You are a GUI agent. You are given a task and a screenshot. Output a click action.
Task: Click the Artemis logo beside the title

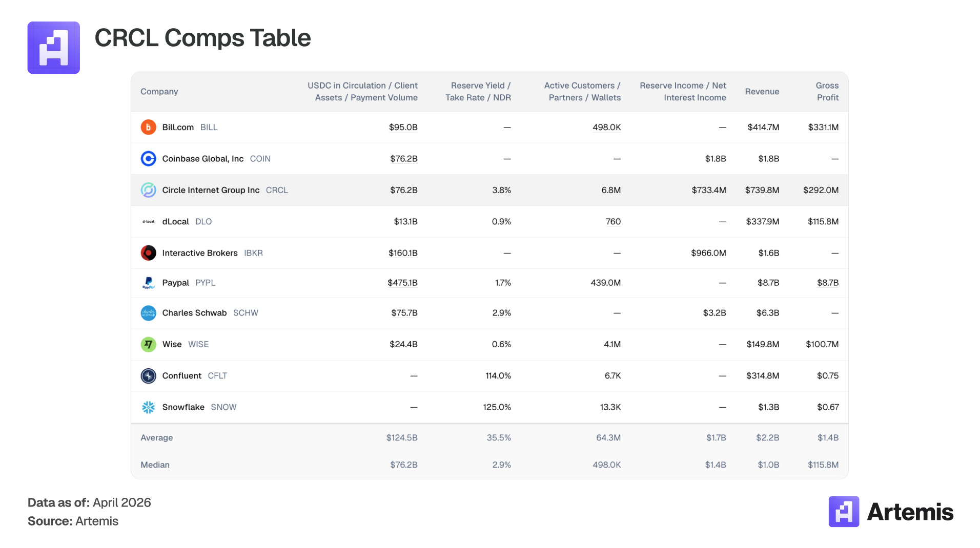pos(54,48)
